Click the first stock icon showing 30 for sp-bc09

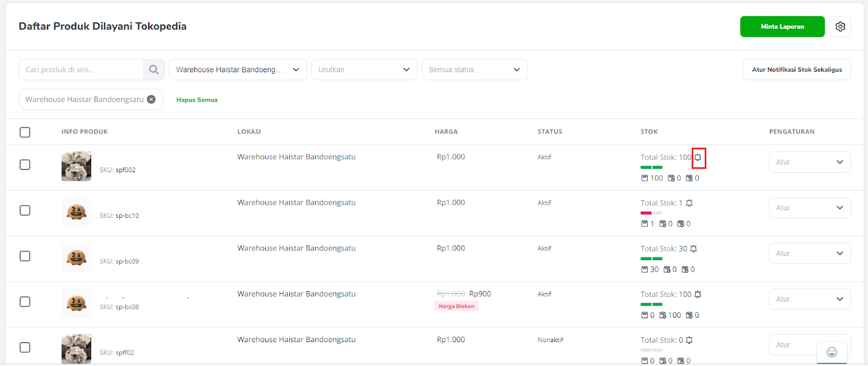click(x=644, y=269)
